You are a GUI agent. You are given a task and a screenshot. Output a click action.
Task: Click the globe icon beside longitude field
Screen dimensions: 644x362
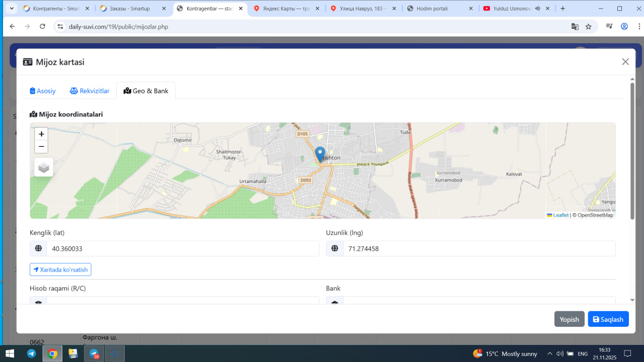click(335, 248)
